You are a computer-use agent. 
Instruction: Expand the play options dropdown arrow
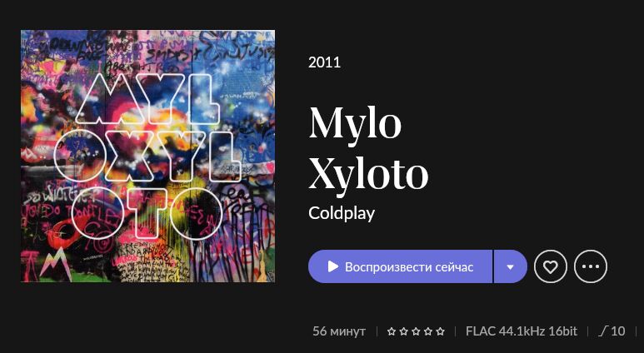click(510, 266)
